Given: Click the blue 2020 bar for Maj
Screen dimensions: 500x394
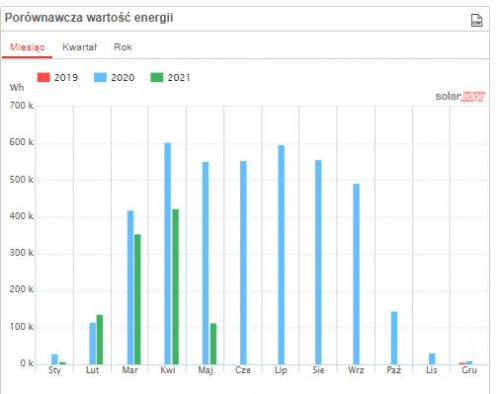Looking at the screenshot, I should point(206,263).
